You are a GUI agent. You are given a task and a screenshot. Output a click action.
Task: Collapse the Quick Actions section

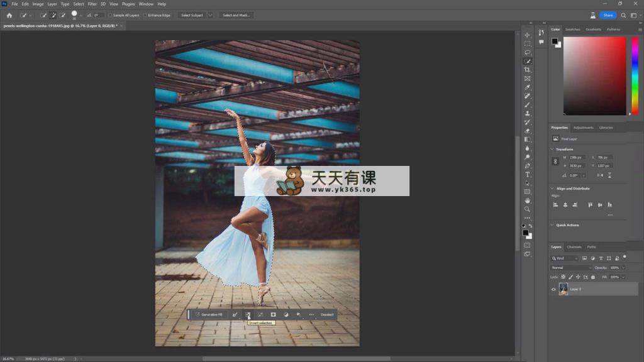pyautogui.click(x=552, y=225)
